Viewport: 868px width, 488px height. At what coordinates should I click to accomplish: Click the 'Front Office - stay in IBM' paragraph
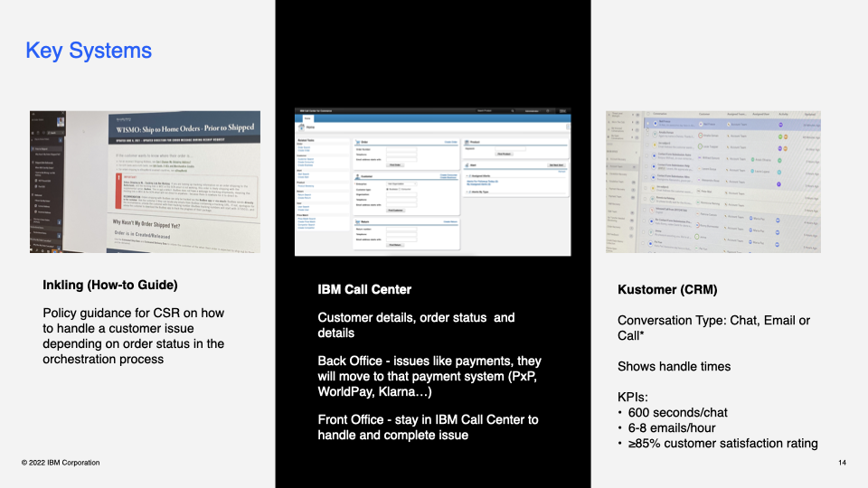click(x=428, y=427)
